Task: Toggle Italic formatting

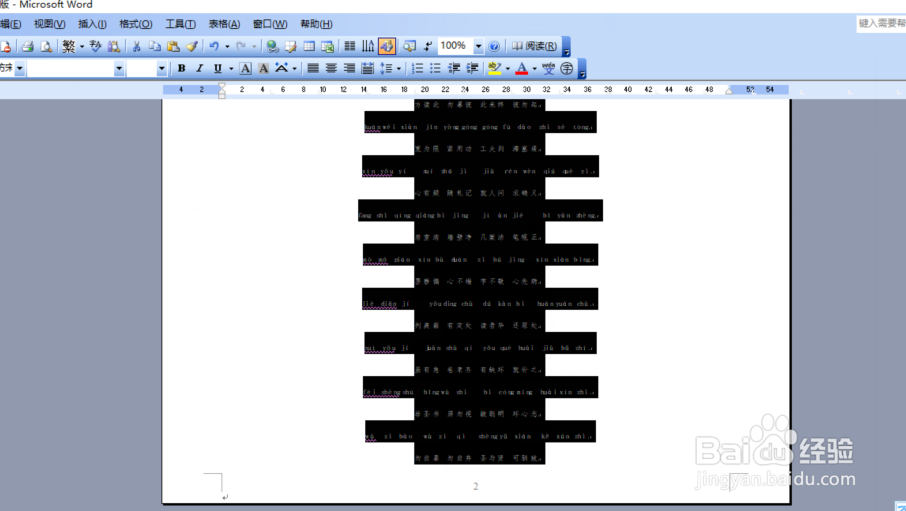Action: tap(200, 68)
